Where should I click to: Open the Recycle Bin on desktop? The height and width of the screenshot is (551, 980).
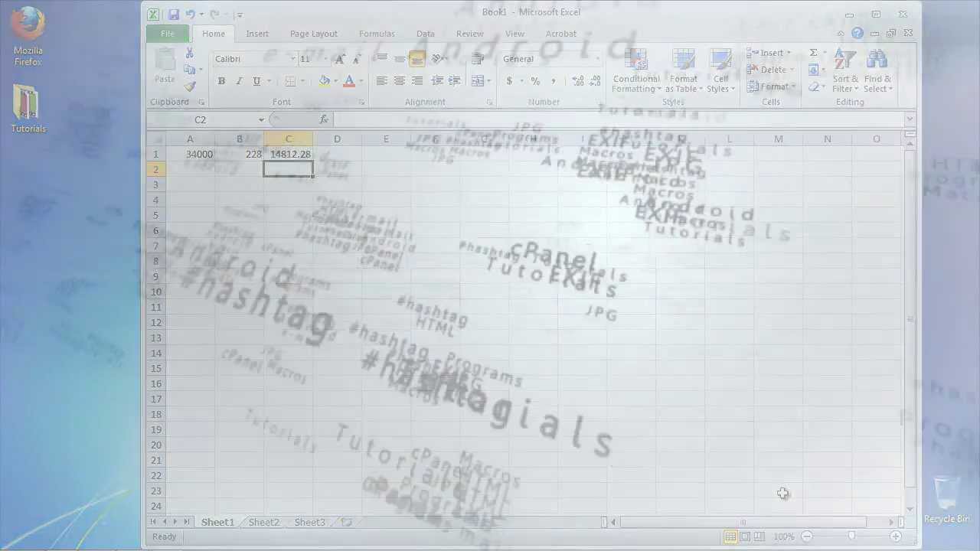click(x=946, y=500)
